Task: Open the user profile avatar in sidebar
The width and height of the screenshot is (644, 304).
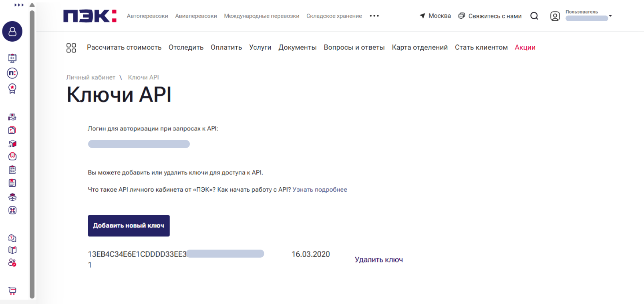Action: point(12,32)
